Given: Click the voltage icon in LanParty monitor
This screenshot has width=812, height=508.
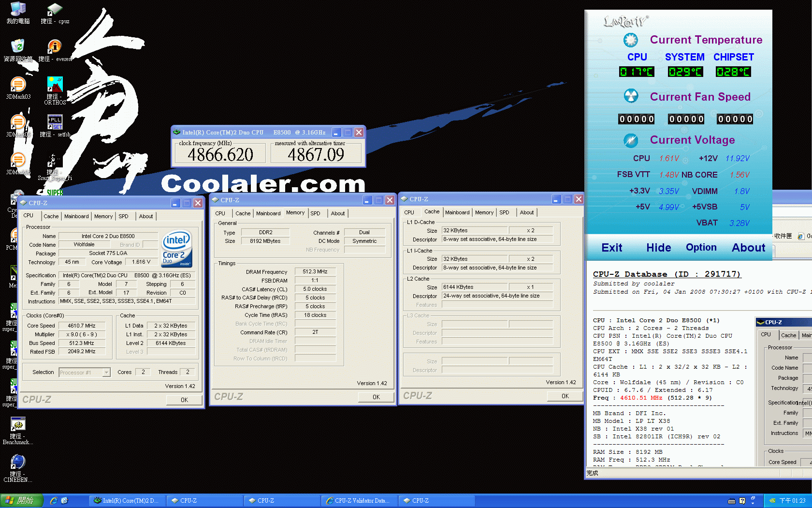Looking at the screenshot, I should click(630, 140).
